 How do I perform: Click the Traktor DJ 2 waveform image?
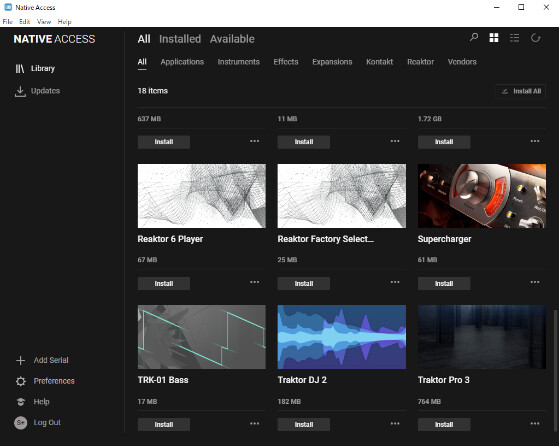click(342, 337)
